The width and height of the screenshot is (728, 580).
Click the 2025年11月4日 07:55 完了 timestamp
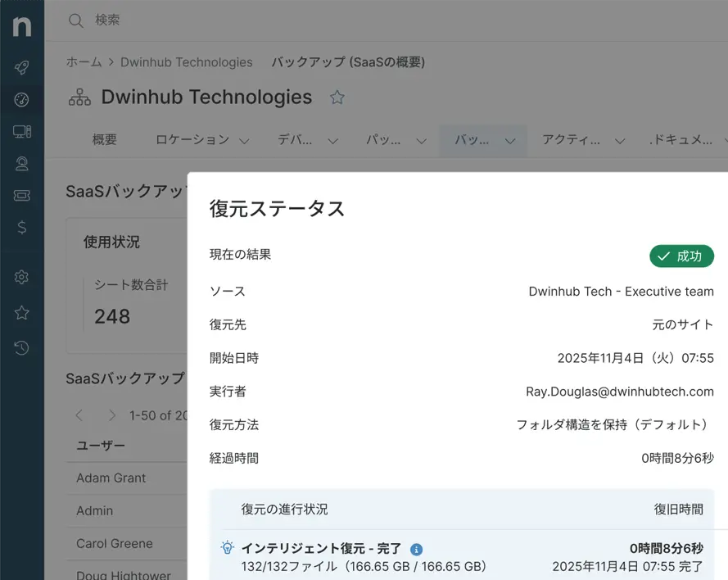tap(628, 567)
